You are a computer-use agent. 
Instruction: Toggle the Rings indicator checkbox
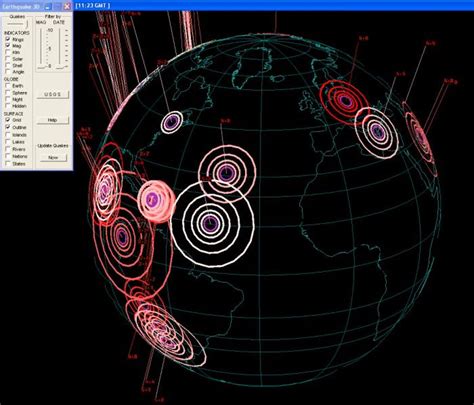(x=8, y=39)
